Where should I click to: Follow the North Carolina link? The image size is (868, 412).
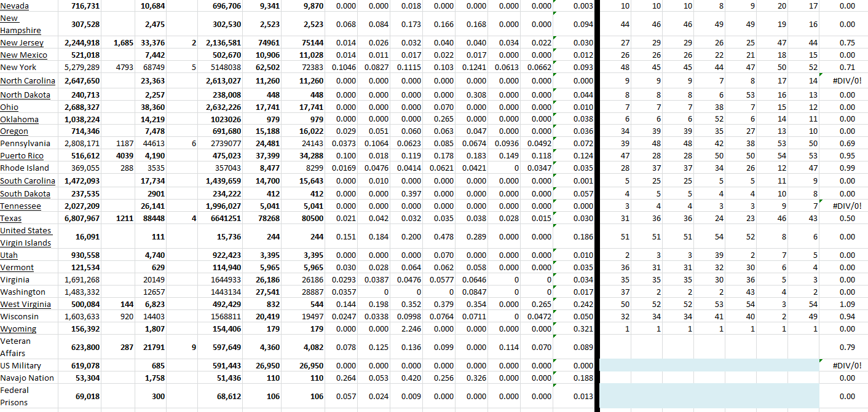[x=27, y=81]
